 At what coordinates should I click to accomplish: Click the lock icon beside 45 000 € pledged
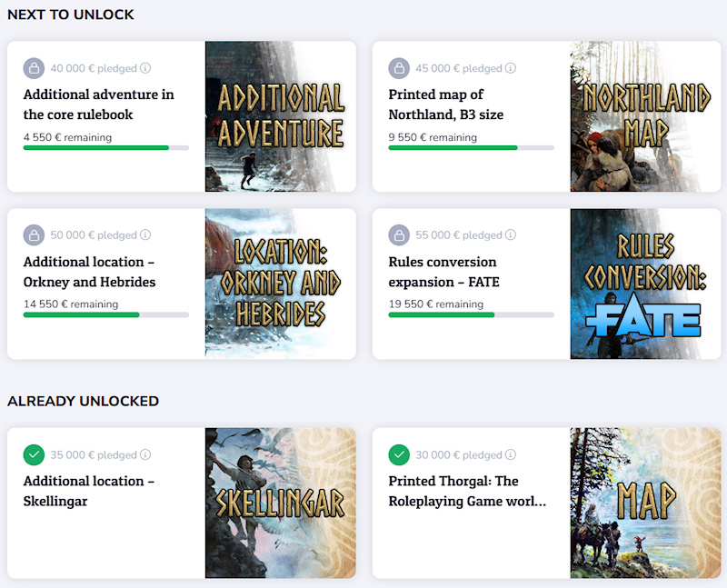pos(399,68)
